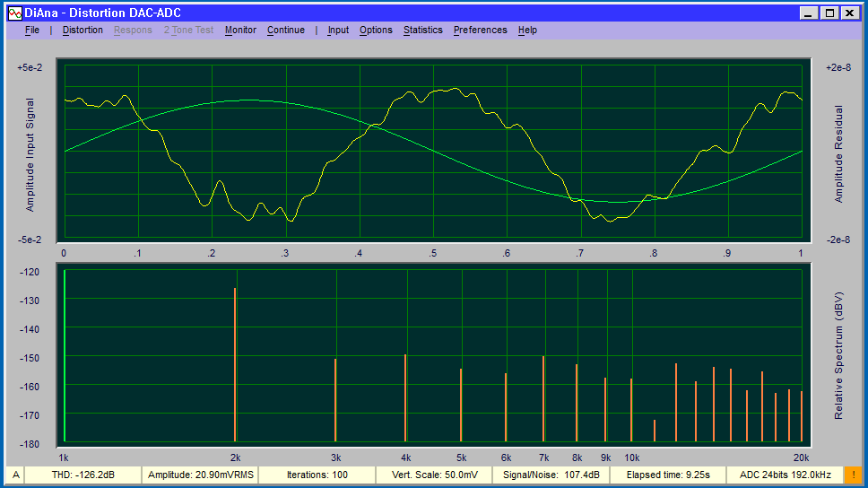868x488 pixels.
Task: Click the Amplitude Input Signal axis label
Action: (30, 154)
